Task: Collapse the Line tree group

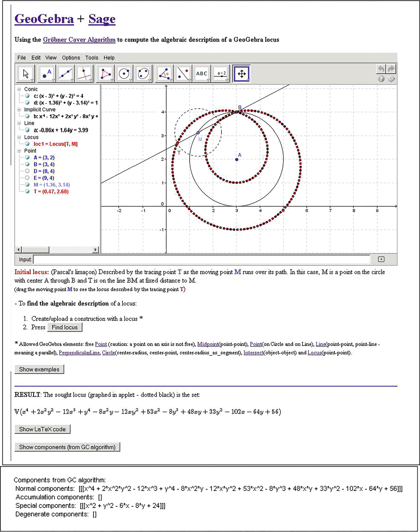Action: pyautogui.click(x=19, y=123)
